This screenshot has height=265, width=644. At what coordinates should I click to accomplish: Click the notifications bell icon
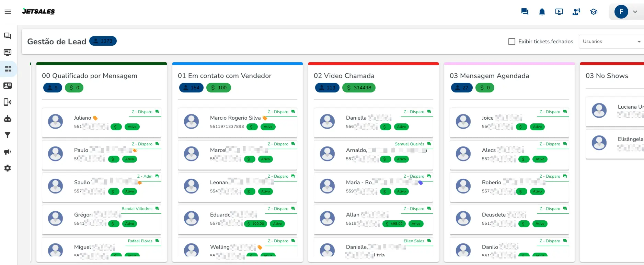point(542,12)
